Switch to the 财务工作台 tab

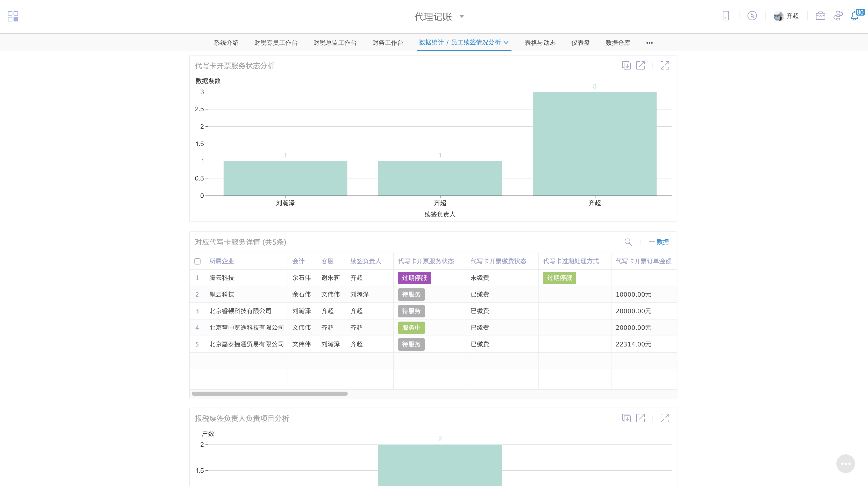pos(388,43)
